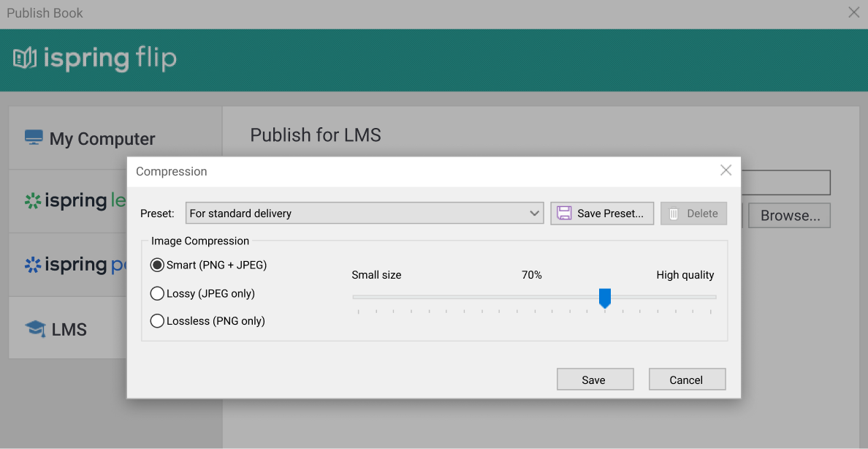
Task: Click the Save button to apply compression
Action: coord(595,379)
